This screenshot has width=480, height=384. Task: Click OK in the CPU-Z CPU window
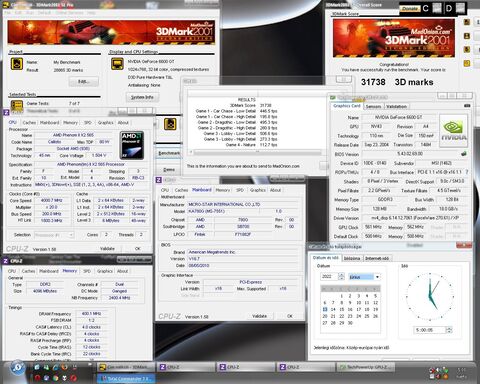[138, 249]
